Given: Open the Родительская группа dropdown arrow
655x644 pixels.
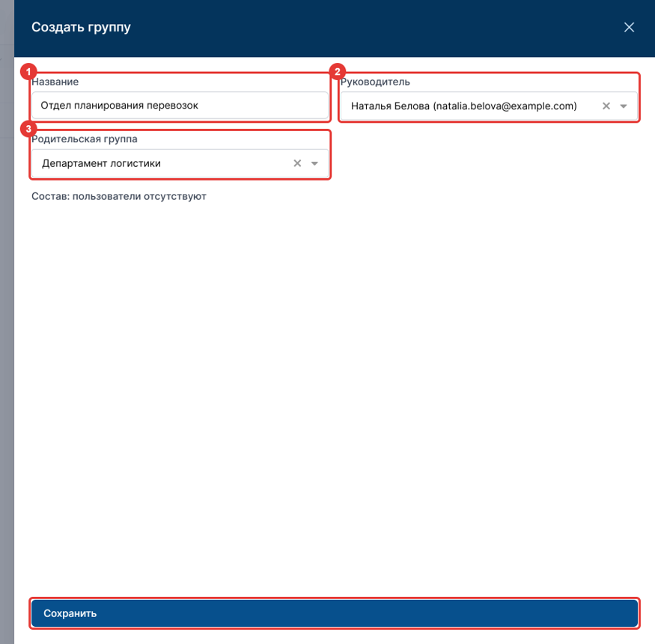Looking at the screenshot, I should coord(314,163).
